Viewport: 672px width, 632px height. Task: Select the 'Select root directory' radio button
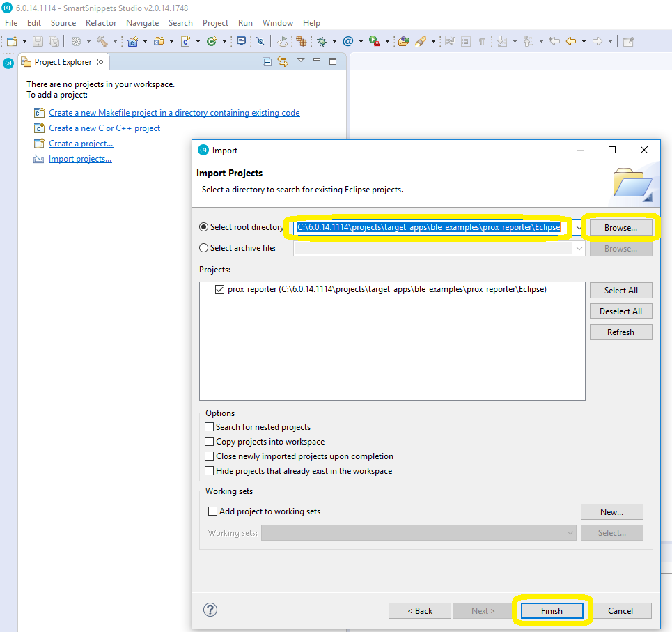tap(204, 227)
